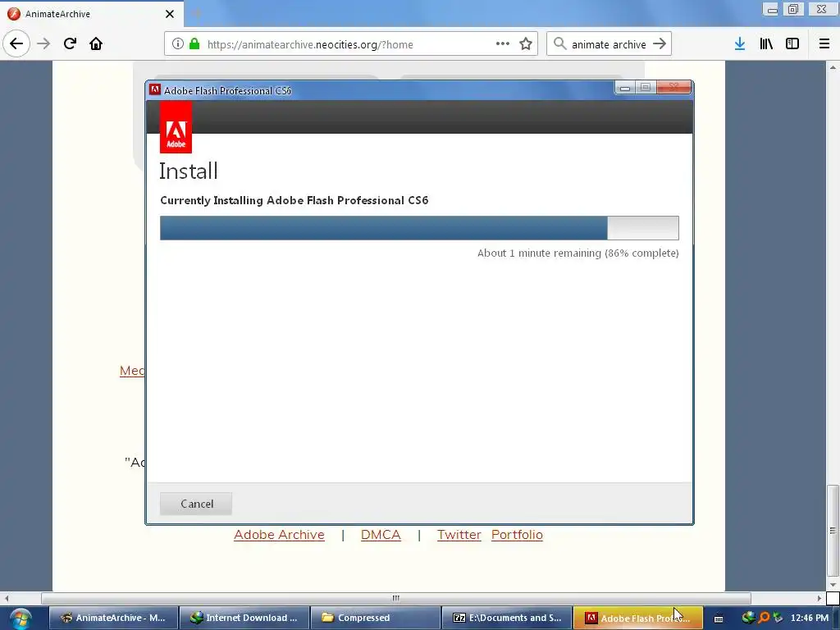Screen dimensions: 840x630
Task: Open the Adobe Archive link
Action: (279, 535)
